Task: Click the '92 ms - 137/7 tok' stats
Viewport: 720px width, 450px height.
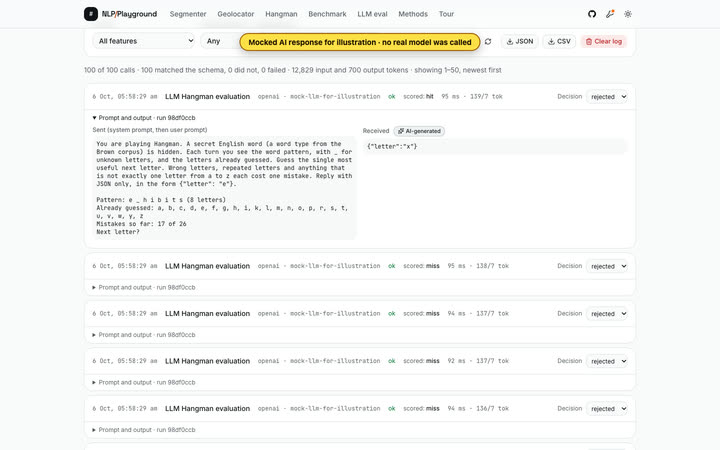Action: click(478, 361)
